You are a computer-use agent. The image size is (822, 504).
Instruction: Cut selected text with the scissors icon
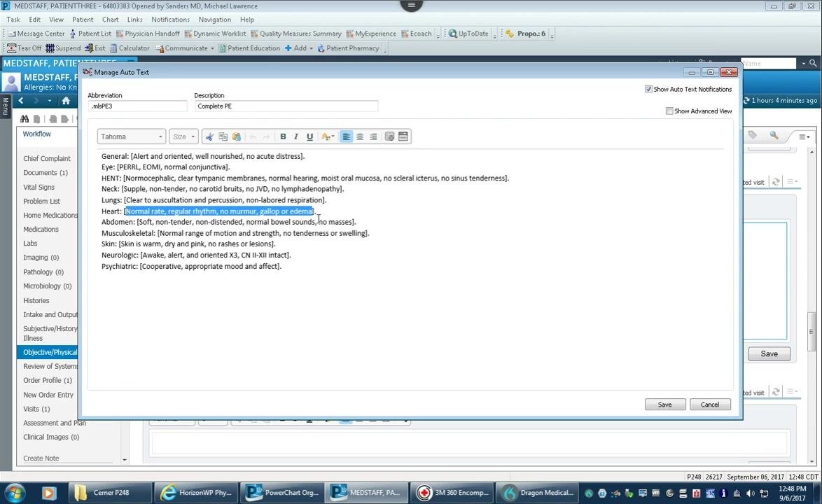[209, 136]
